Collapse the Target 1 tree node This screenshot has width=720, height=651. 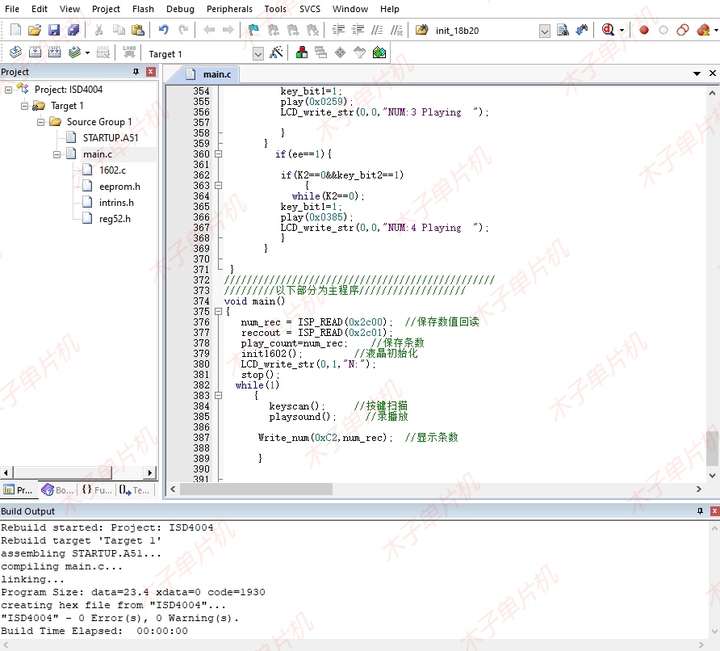(x=24, y=106)
